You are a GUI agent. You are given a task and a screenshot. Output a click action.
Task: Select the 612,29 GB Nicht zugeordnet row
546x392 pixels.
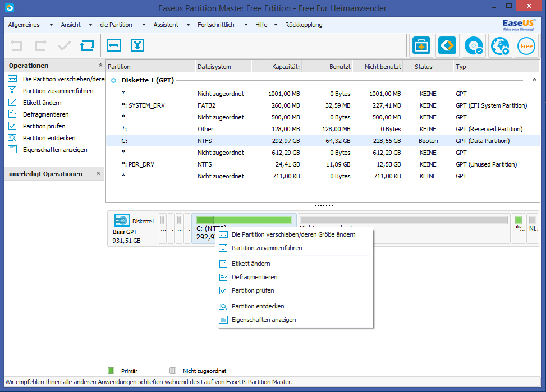(x=323, y=153)
